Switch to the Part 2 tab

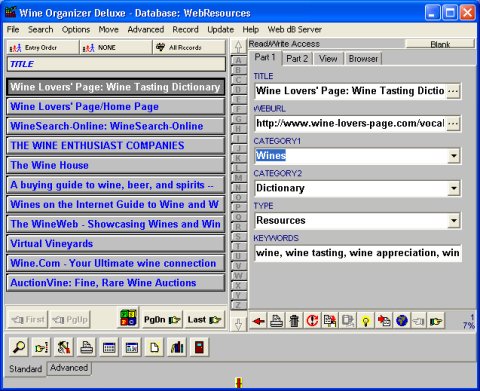(297, 59)
